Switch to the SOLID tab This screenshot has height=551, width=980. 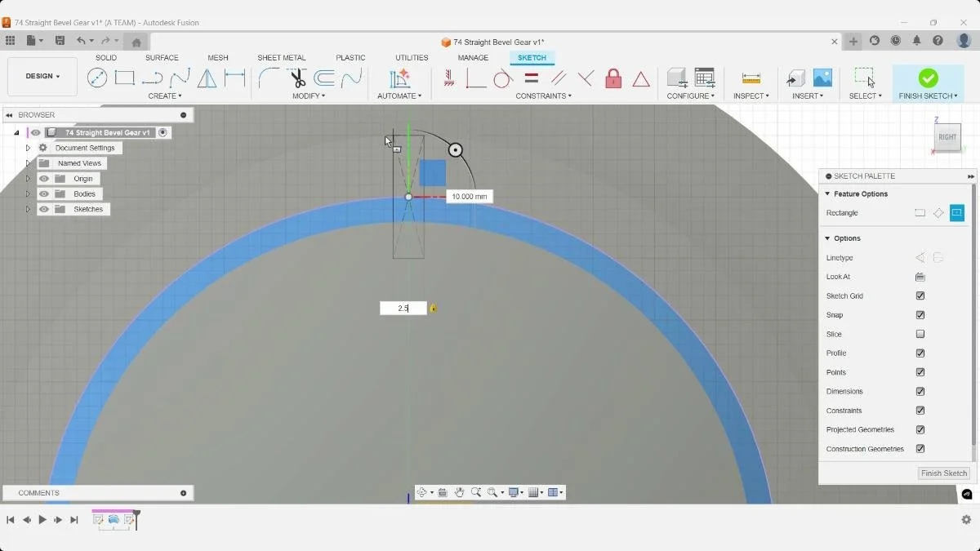click(106, 58)
